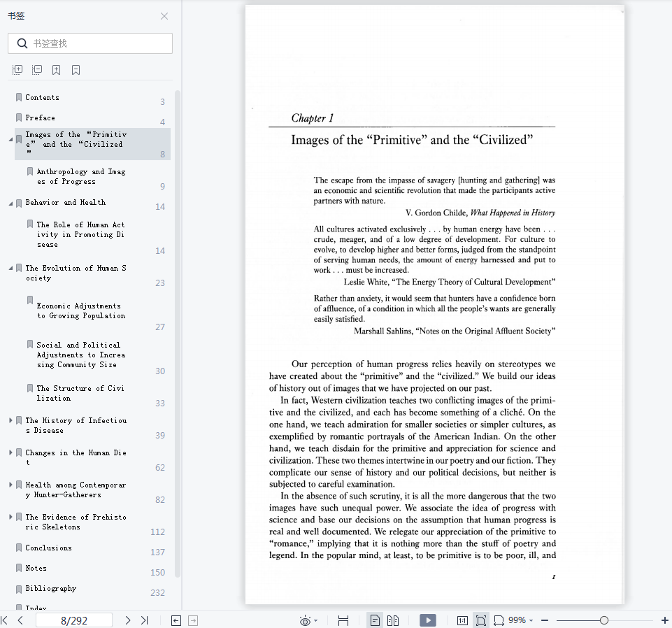The width and height of the screenshot is (672, 628).
Task: Toggle eye protection mode icon
Action: (x=305, y=620)
